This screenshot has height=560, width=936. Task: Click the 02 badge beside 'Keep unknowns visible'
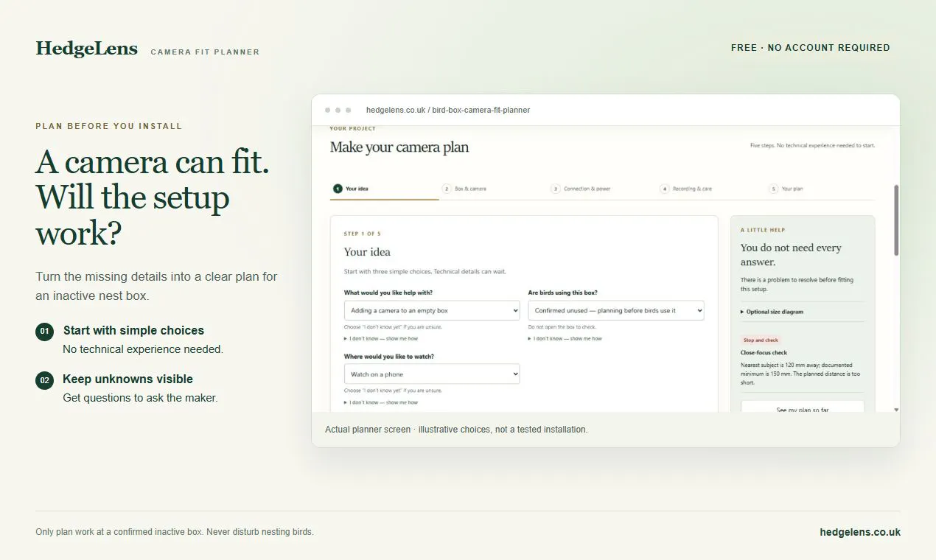point(44,380)
